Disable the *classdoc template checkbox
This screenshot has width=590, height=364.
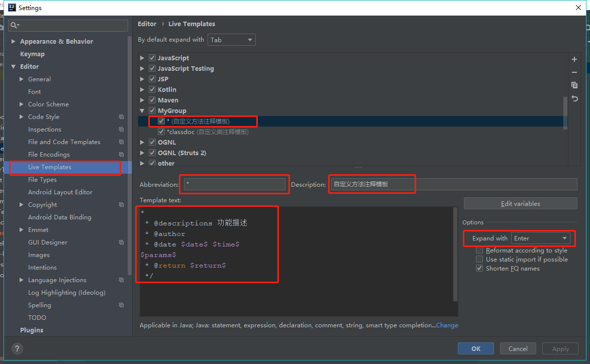point(161,132)
